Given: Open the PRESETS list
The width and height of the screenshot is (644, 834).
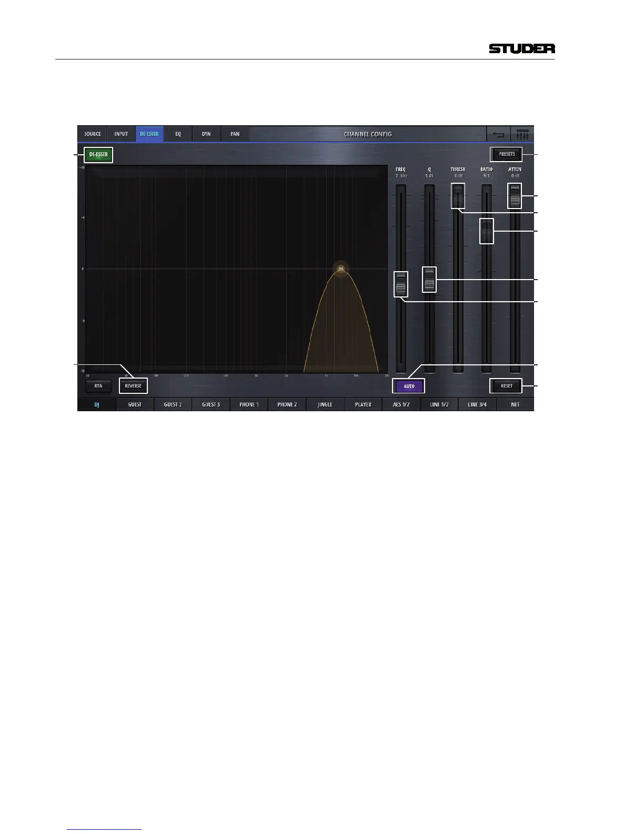Looking at the screenshot, I should pos(507,154).
